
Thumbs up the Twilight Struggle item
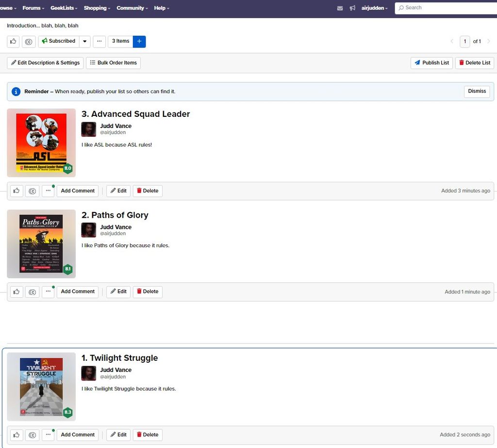tap(17, 435)
